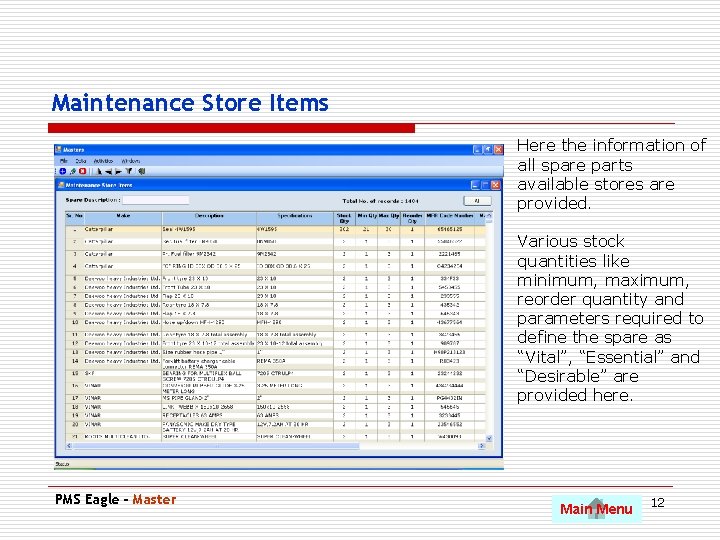The width and height of the screenshot is (720, 540).
Task: Click the Previous record arrow icon
Action: [x=108, y=171]
